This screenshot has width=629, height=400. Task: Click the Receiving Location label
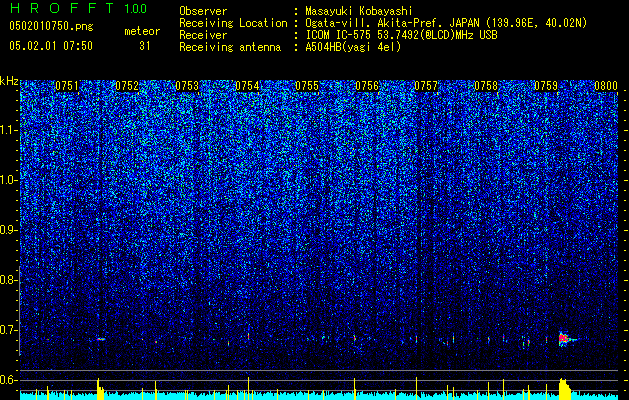point(233,23)
